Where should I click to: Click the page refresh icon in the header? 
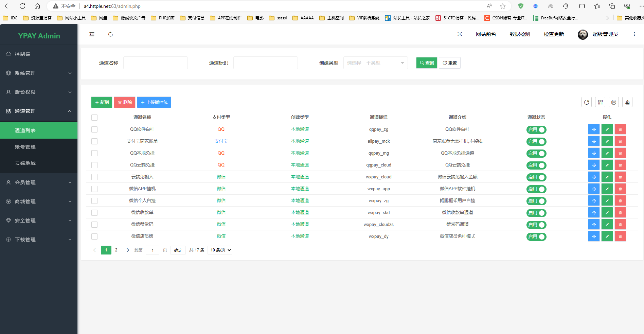tap(110, 34)
